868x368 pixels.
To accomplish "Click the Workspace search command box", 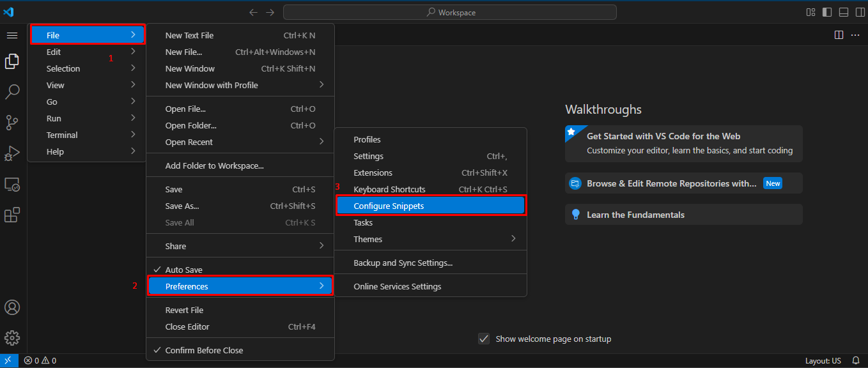I will (450, 12).
